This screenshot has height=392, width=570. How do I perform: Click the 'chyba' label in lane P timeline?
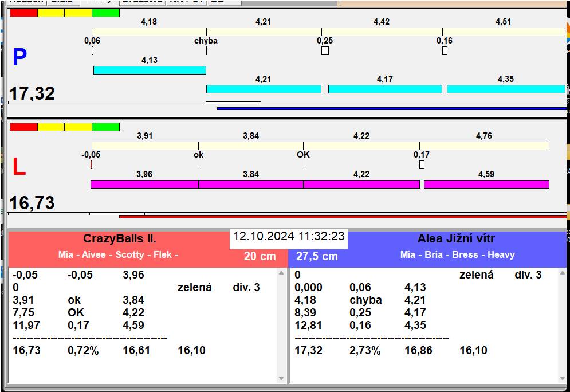coord(206,41)
